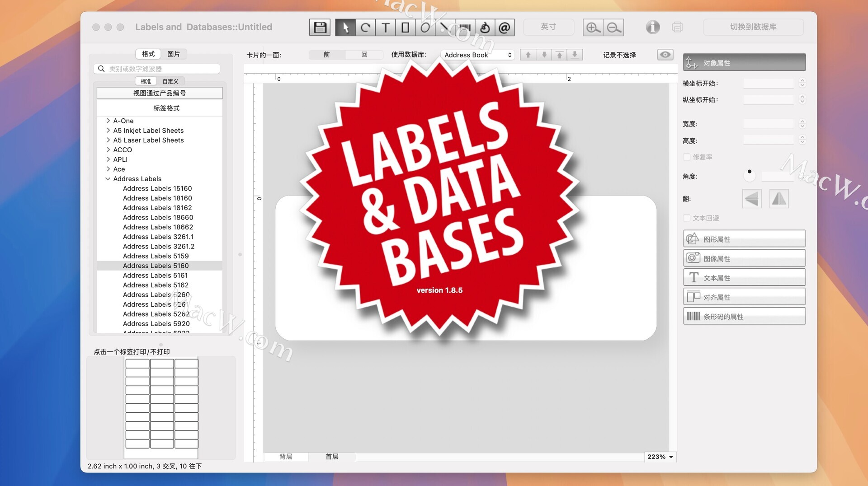Collapse the Address Labels category
The width and height of the screenshot is (868, 486).
point(108,179)
